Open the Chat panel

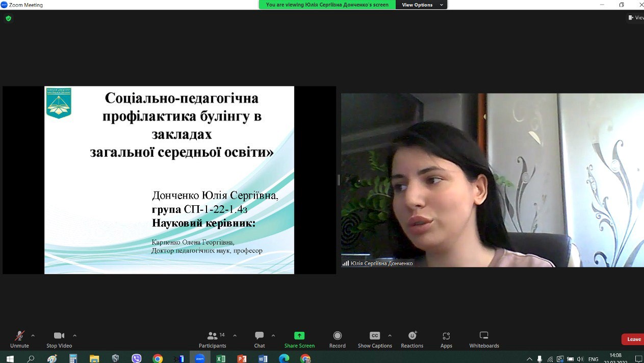coord(260,339)
